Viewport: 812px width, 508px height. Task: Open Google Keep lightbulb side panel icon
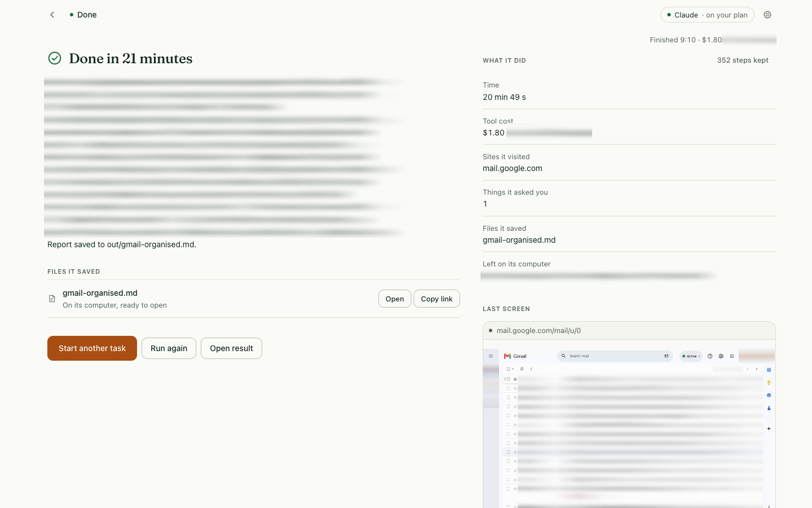(x=769, y=383)
